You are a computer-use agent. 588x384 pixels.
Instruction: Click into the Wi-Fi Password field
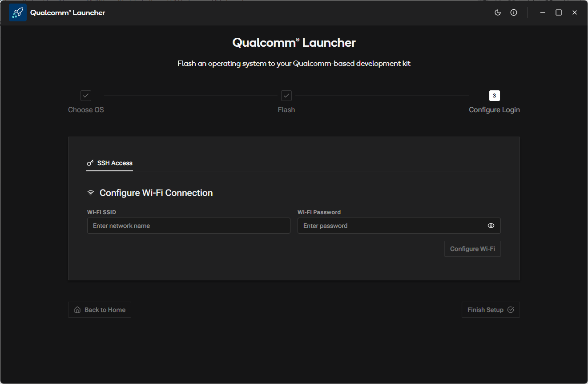click(x=391, y=226)
